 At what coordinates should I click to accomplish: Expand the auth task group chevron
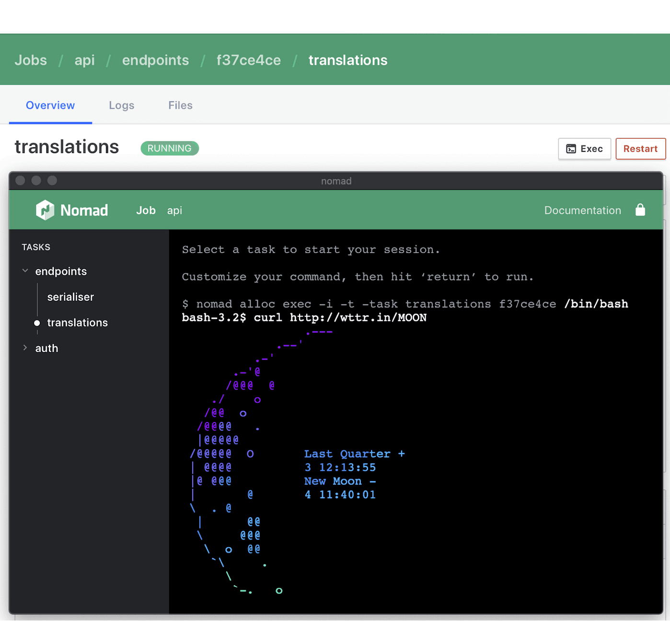(x=25, y=348)
